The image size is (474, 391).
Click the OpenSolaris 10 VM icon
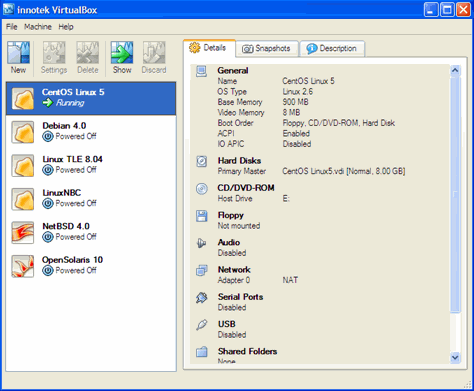click(x=23, y=266)
